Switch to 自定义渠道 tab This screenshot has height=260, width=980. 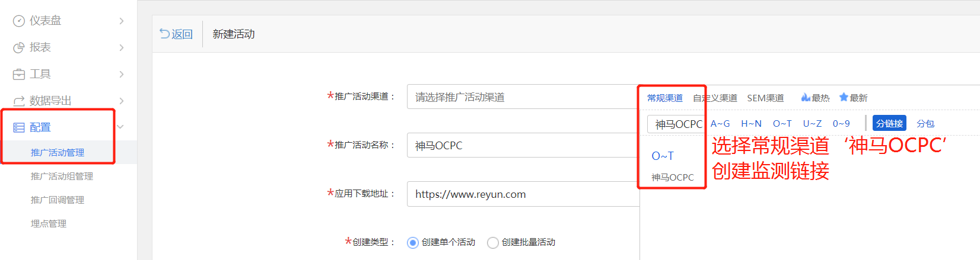pos(715,98)
